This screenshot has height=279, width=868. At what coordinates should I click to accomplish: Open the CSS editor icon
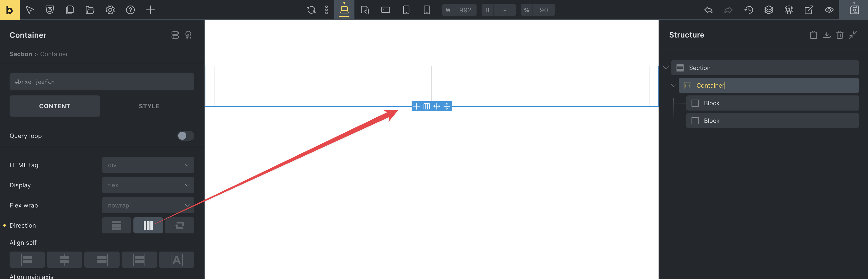[x=50, y=10]
